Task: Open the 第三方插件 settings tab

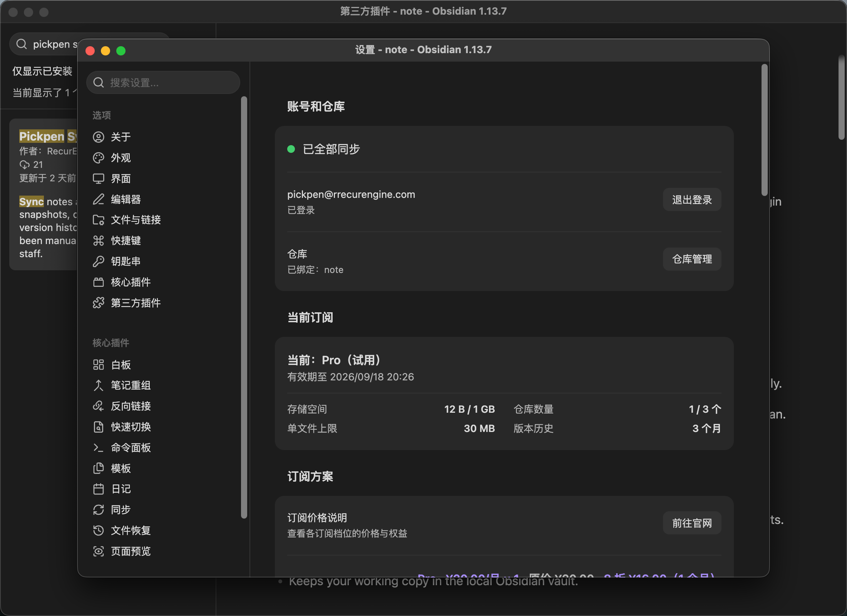Action: 163,303
